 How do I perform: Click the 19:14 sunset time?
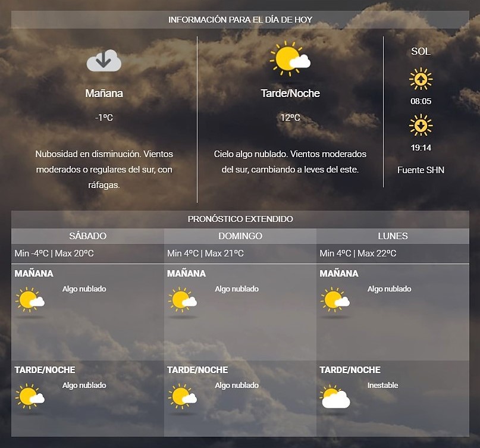pyautogui.click(x=421, y=148)
